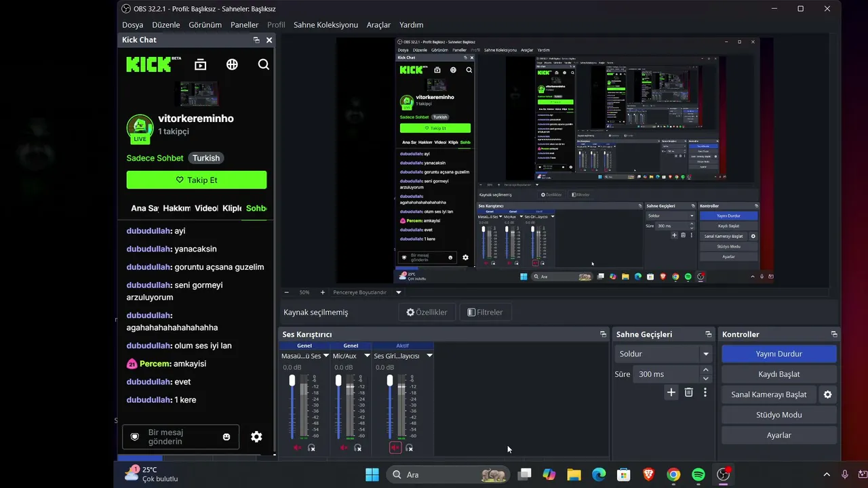Click the chat identity shield icon
Image resolution: width=868 pixels, height=488 pixels.
(x=134, y=437)
